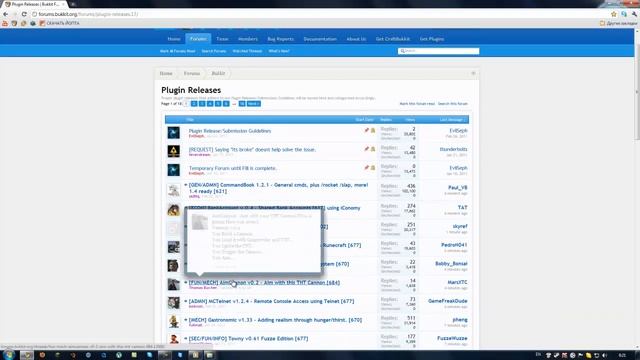Open the Forums nav tab

(198, 39)
